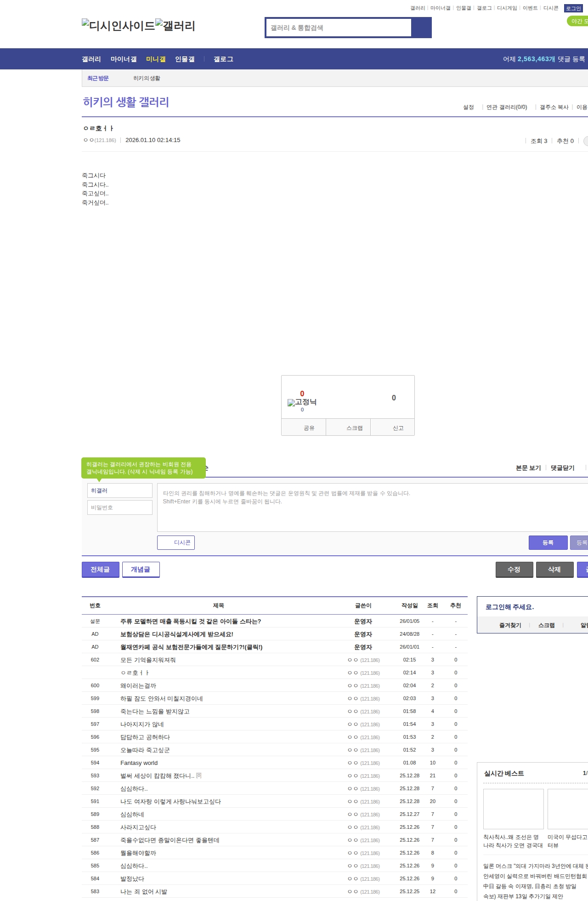Open survey post 주류 모델하면 매출 폭등시킬
Screen dimensions: 588x901
pos(191,621)
